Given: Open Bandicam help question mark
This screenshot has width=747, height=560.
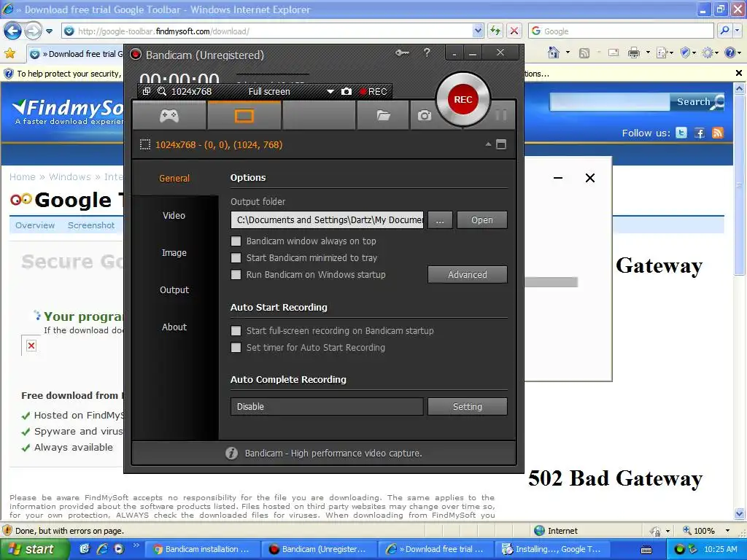Looking at the screenshot, I should coord(427,52).
